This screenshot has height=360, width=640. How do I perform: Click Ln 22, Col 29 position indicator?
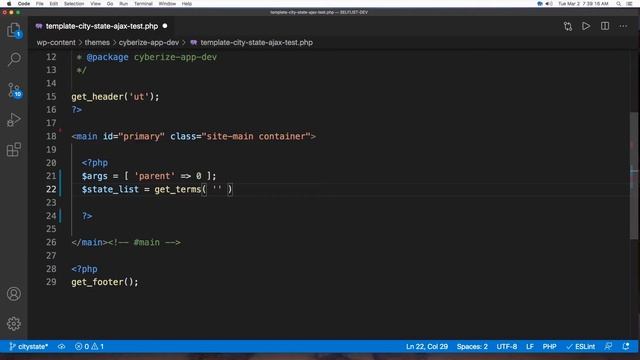point(427,347)
